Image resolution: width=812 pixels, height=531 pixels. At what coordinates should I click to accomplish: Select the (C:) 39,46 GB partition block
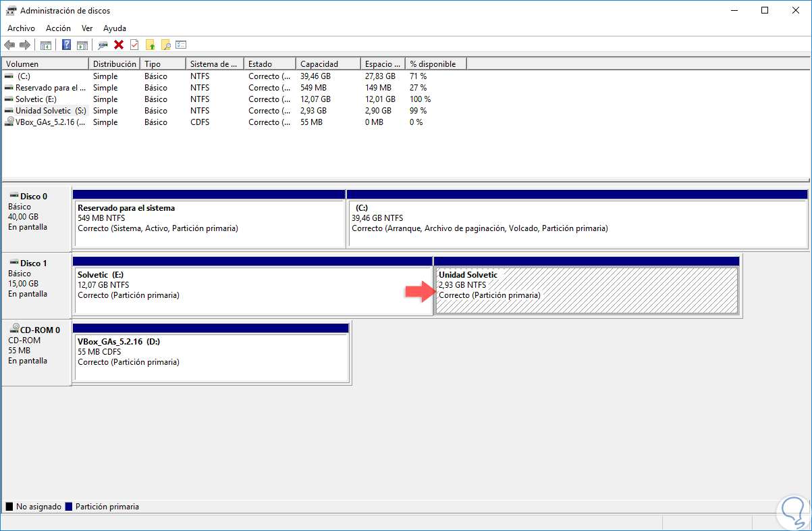(577, 219)
